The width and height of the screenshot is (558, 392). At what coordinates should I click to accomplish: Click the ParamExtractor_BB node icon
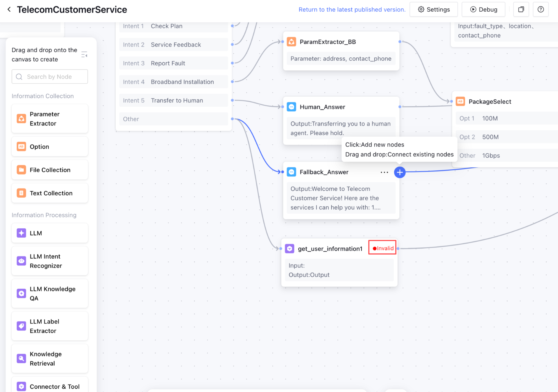click(x=291, y=42)
